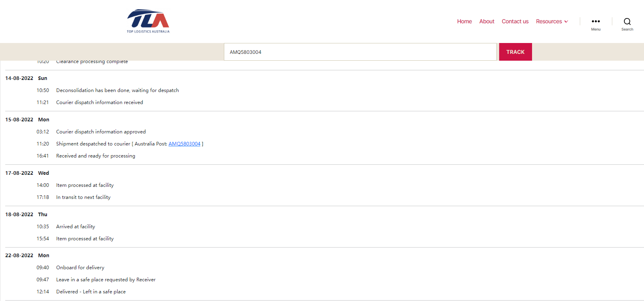Focus the tracking number input field

point(360,52)
